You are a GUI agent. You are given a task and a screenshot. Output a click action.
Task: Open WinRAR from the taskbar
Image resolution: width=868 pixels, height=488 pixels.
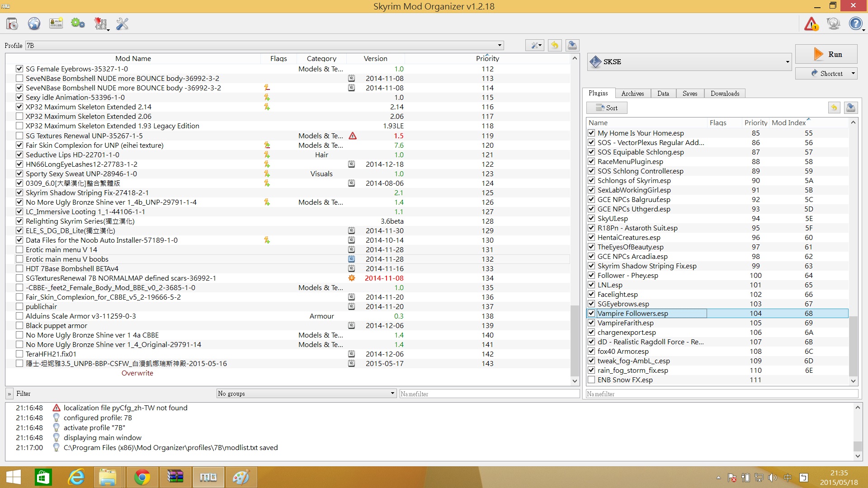175,477
